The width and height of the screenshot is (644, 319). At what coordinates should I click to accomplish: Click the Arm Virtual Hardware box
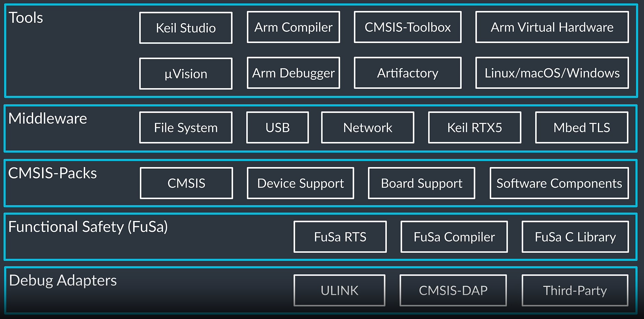[x=552, y=27]
